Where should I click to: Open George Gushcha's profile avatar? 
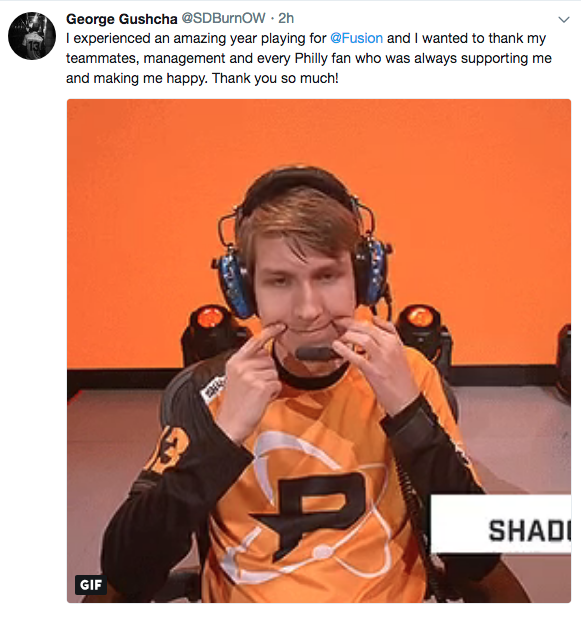point(32,36)
